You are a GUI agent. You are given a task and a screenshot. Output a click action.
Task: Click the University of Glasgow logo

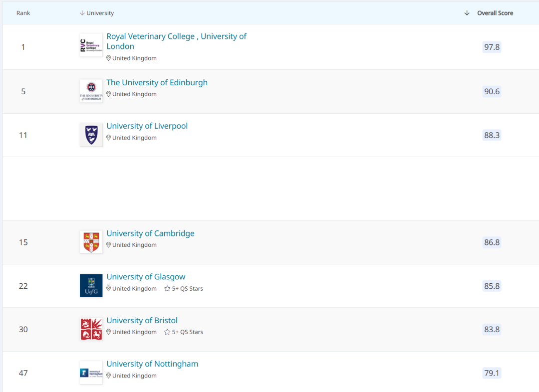click(91, 286)
